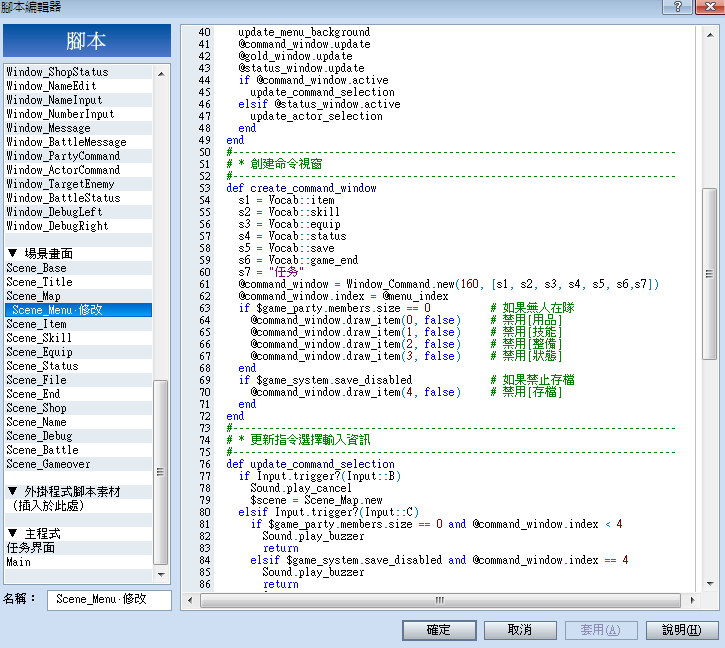The height and width of the screenshot is (648, 725).
Task: Close the script editor window
Action: click(710, 6)
